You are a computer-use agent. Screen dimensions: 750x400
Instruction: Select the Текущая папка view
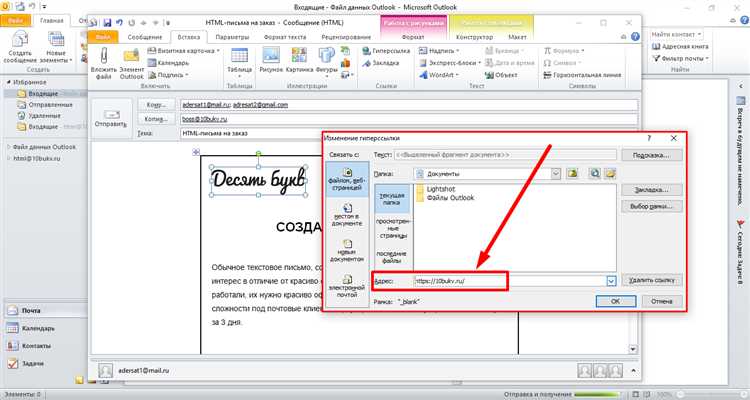[x=392, y=199]
